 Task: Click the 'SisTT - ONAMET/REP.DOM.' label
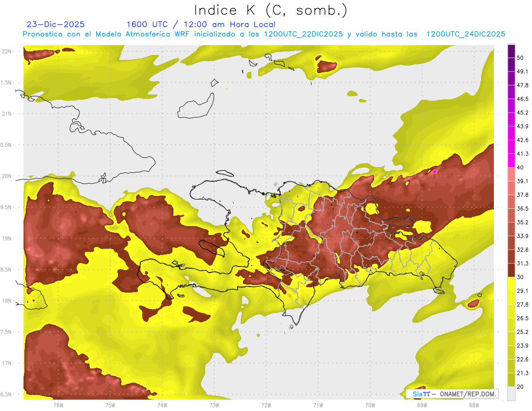[x=452, y=394]
